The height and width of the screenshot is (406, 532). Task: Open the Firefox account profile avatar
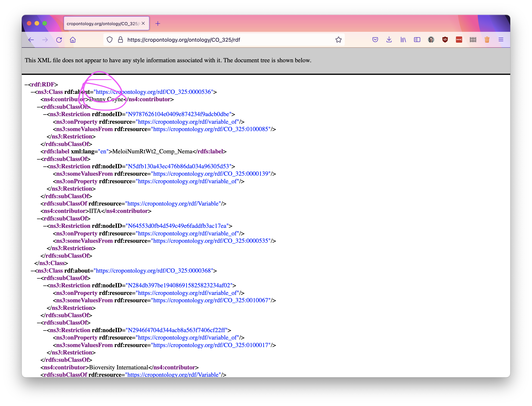coord(431,40)
